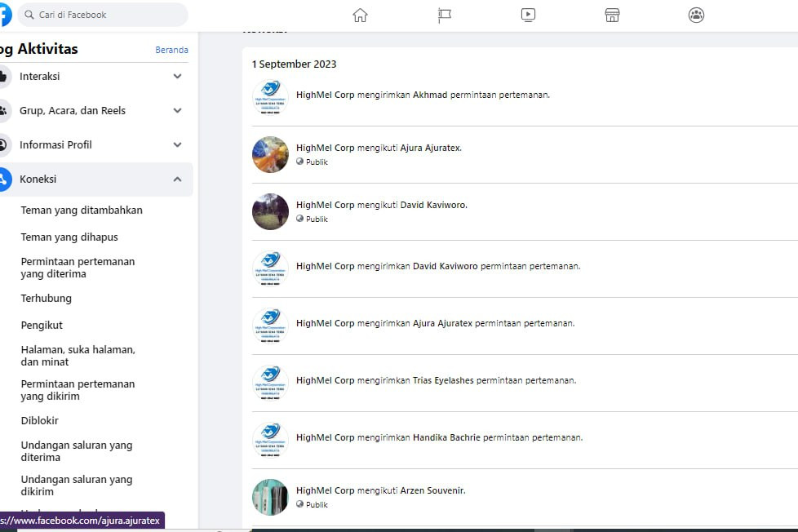
Task: Select Pengikut in sidebar
Action: point(42,326)
